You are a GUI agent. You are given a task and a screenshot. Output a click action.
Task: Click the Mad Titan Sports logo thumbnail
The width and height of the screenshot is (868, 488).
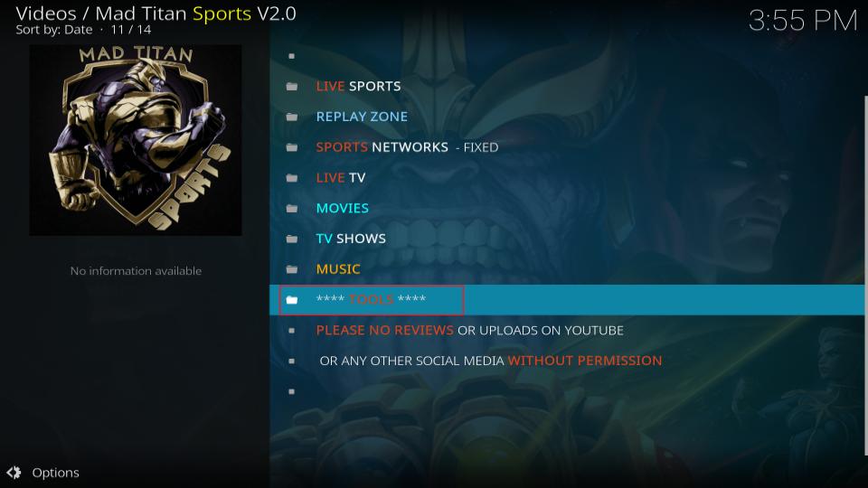136,141
